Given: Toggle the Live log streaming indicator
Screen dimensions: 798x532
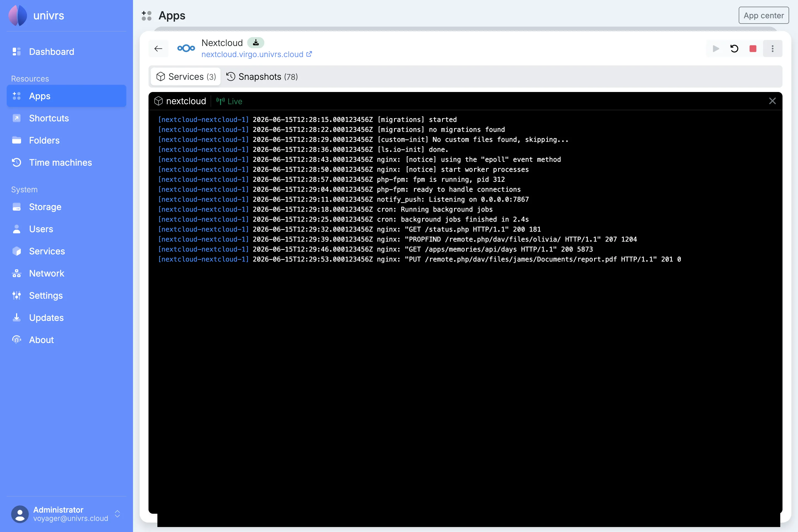Looking at the screenshot, I should (229, 101).
